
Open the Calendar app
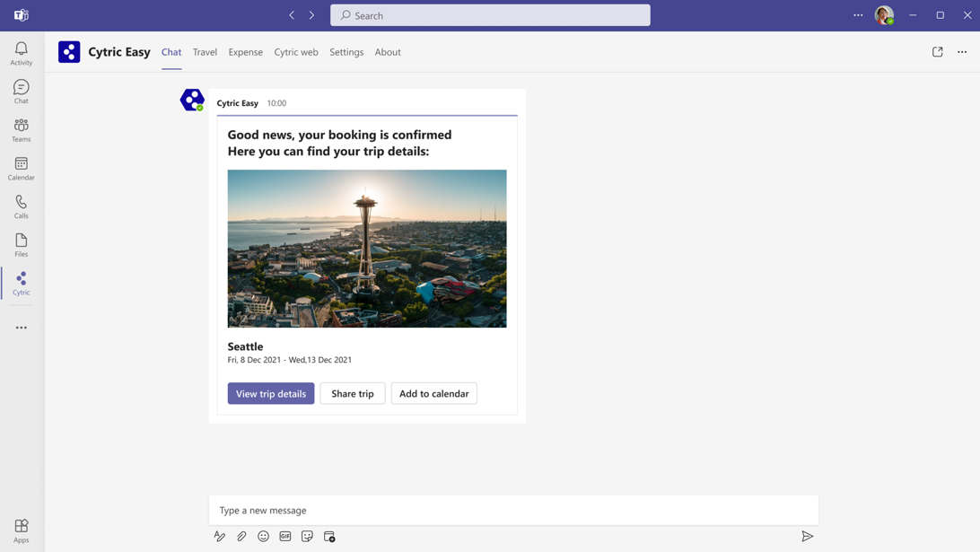coord(22,168)
